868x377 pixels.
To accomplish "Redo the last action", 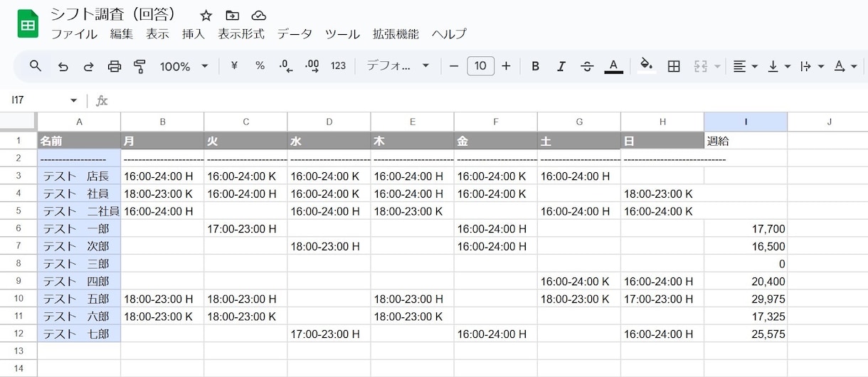I will pyautogui.click(x=88, y=66).
